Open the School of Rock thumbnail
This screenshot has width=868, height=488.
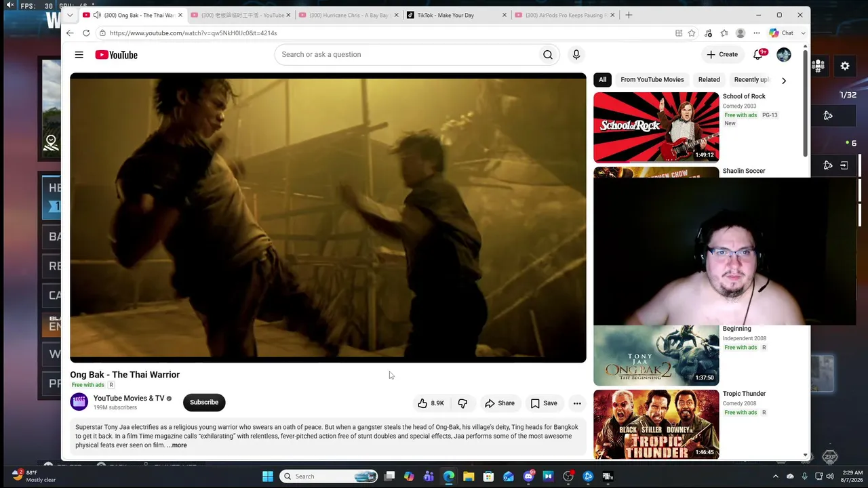pos(656,127)
